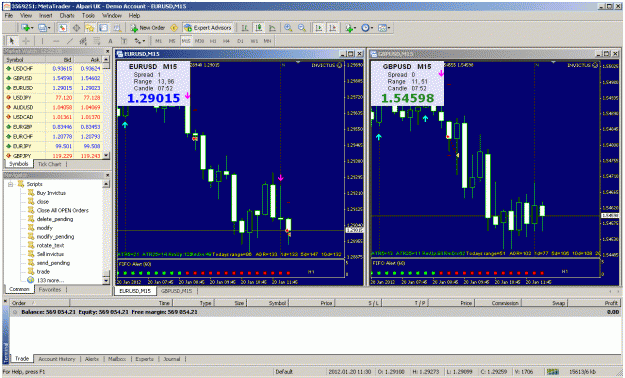Viewport: 625px width, 378px height.
Task: Select the USDJPY row in Market Watch
Action: point(53,98)
